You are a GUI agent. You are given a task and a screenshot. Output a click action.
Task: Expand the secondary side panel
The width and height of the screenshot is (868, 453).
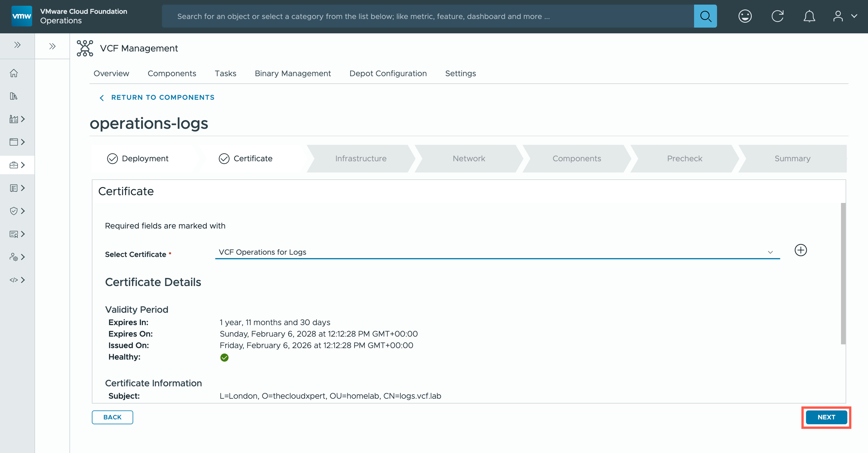pyautogui.click(x=52, y=46)
